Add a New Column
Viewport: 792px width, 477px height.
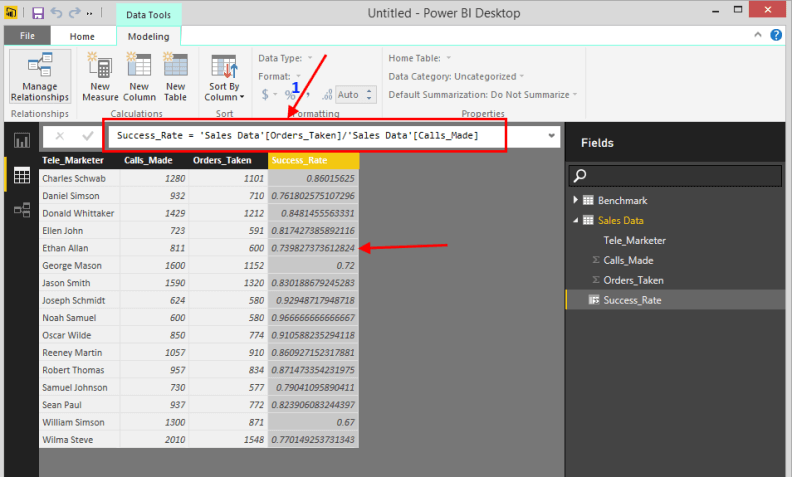pyautogui.click(x=139, y=78)
